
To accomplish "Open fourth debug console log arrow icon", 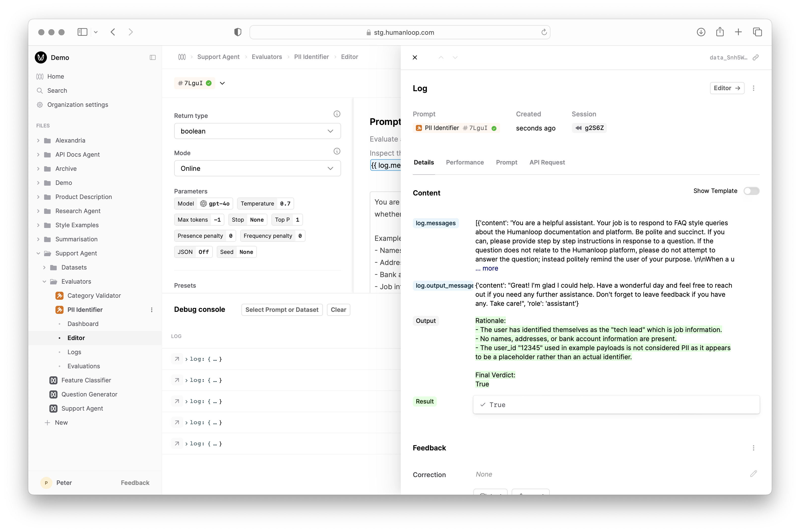I will pos(177,422).
